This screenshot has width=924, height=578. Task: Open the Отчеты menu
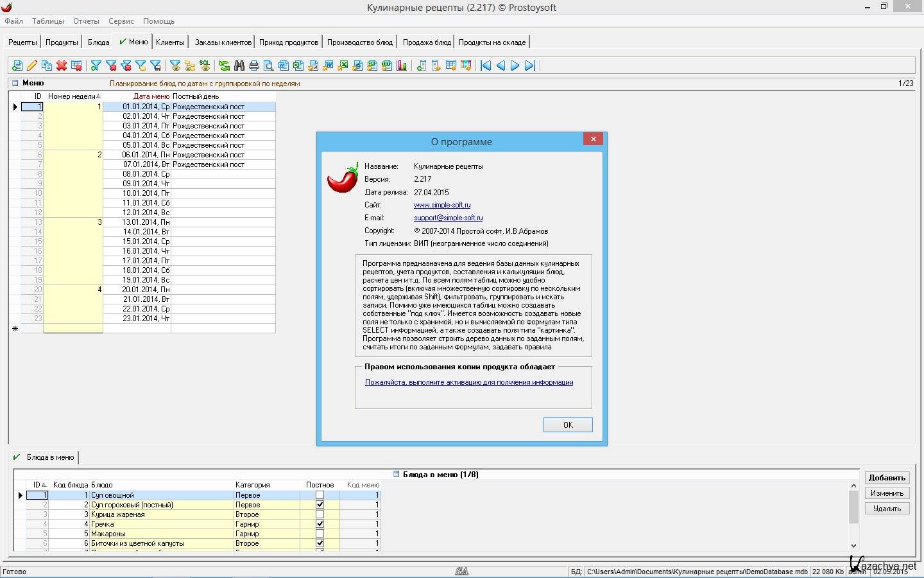pyautogui.click(x=86, y=21)
